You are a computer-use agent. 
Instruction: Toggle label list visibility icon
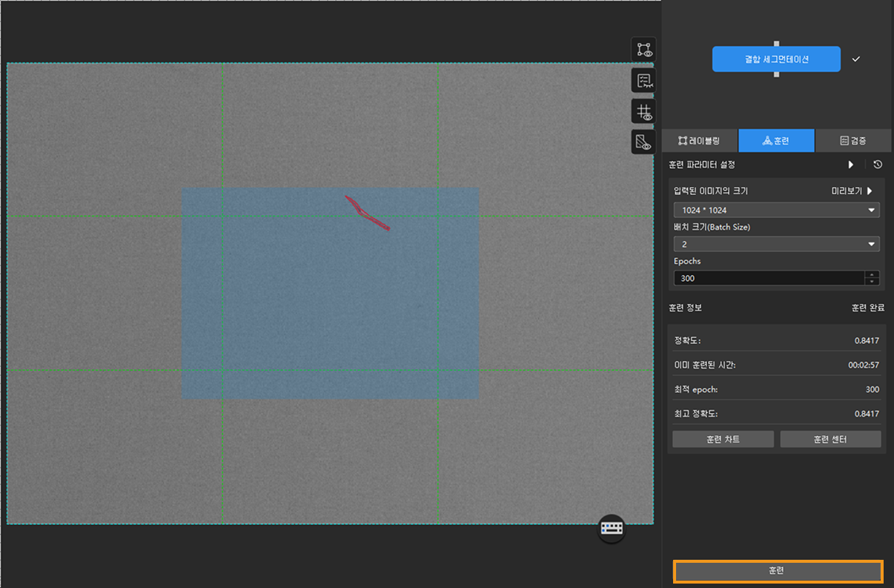(x=643, y=80)
